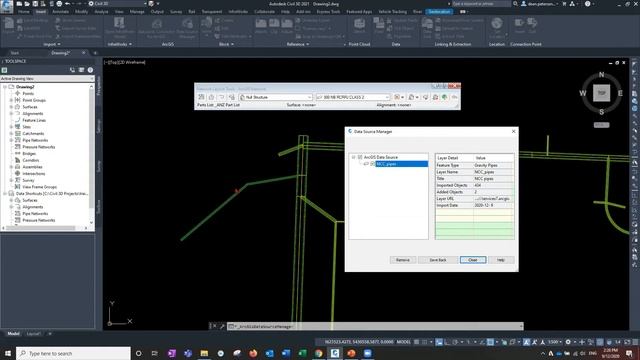Expand the InfraWorks ribbon panel
Viewport: 640px width, 360px height.
119,44
